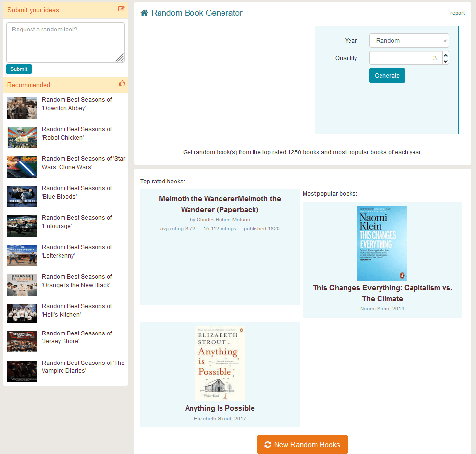Open Random Best Seasons of 'Entourage'

pos(77,222)
